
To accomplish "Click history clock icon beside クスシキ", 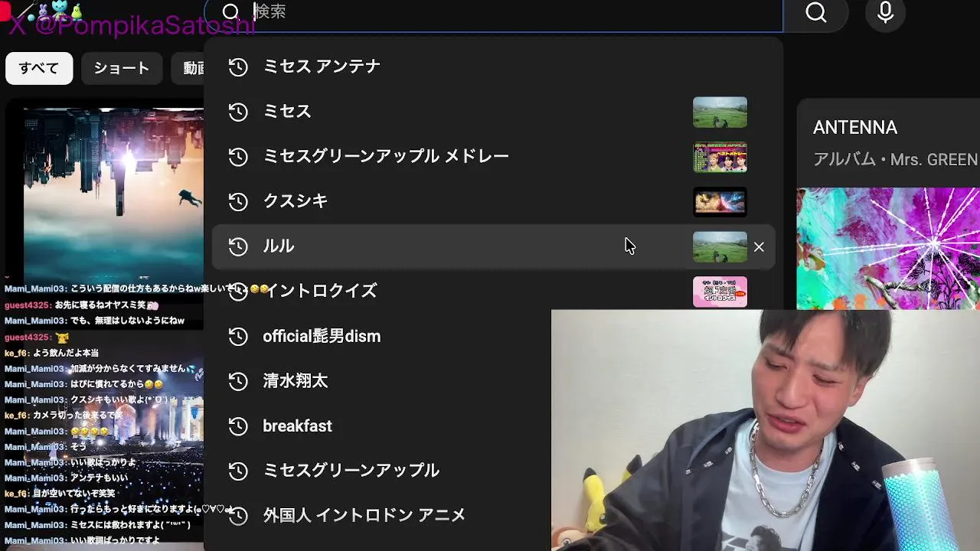I will tap(238, 201).
